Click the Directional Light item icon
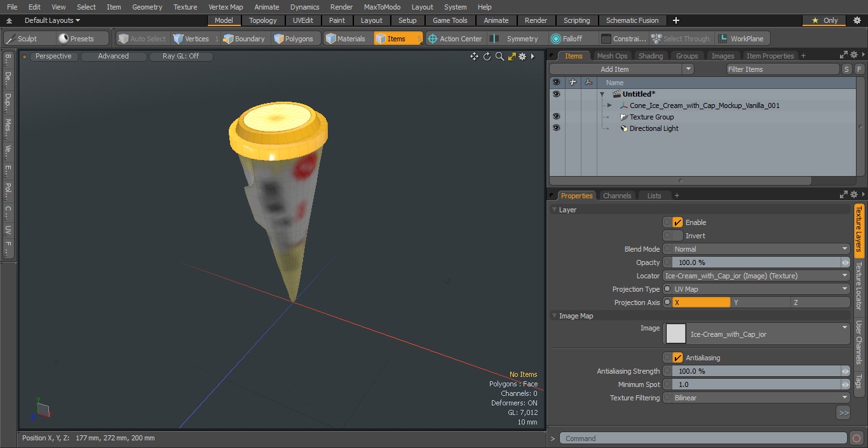The width and height of the screenshot is (868, 448). point(624,128)
